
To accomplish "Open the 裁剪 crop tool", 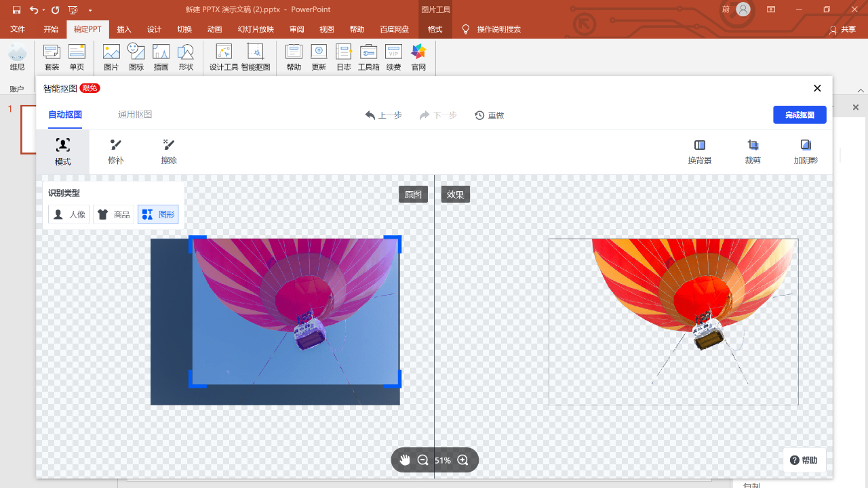I will coord(752,150).
